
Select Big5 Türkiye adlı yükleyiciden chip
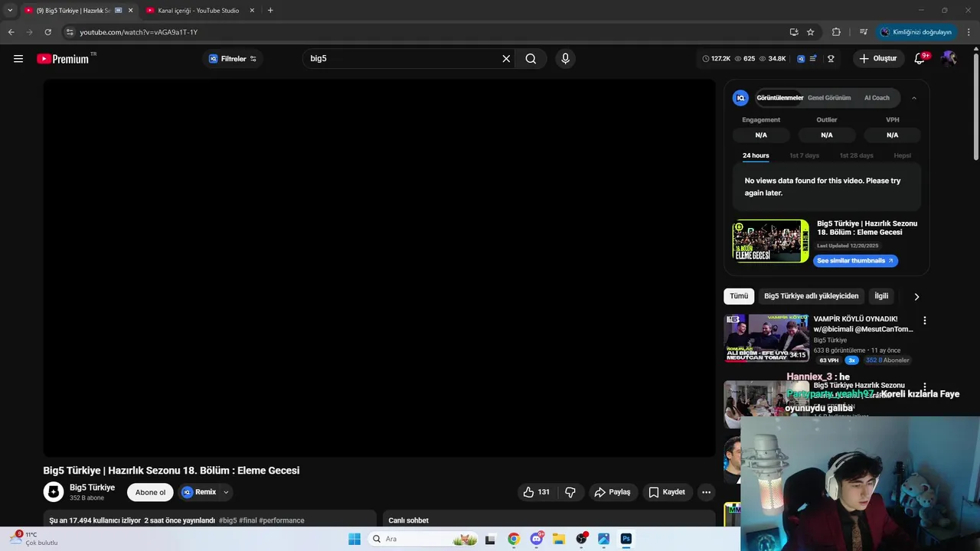point(812,296)
